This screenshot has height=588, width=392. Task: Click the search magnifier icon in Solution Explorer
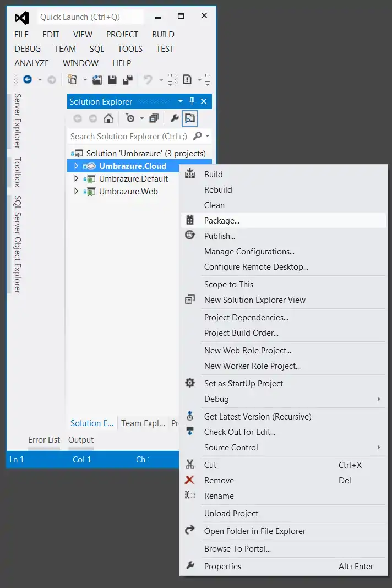tap(197, 136)
